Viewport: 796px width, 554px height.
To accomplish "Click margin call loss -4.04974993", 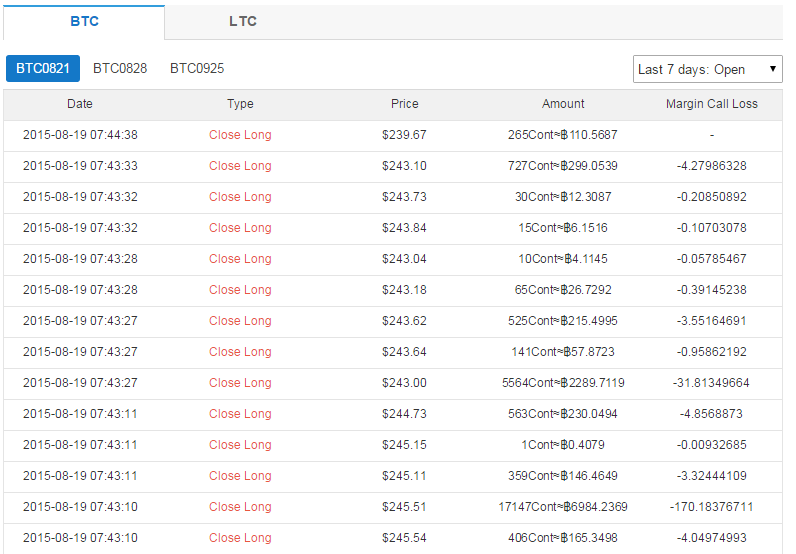I will point(711,538).
